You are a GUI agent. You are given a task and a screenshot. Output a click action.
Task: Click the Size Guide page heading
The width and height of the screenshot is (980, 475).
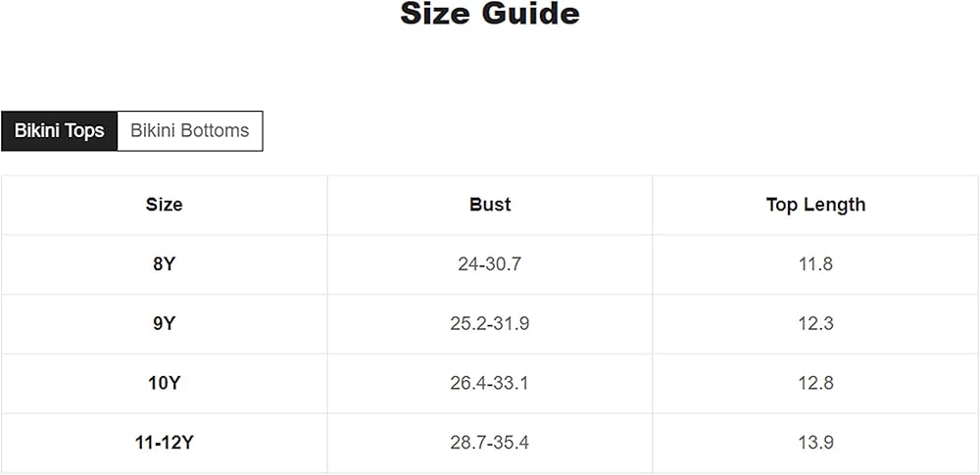[x=490, y=15]
